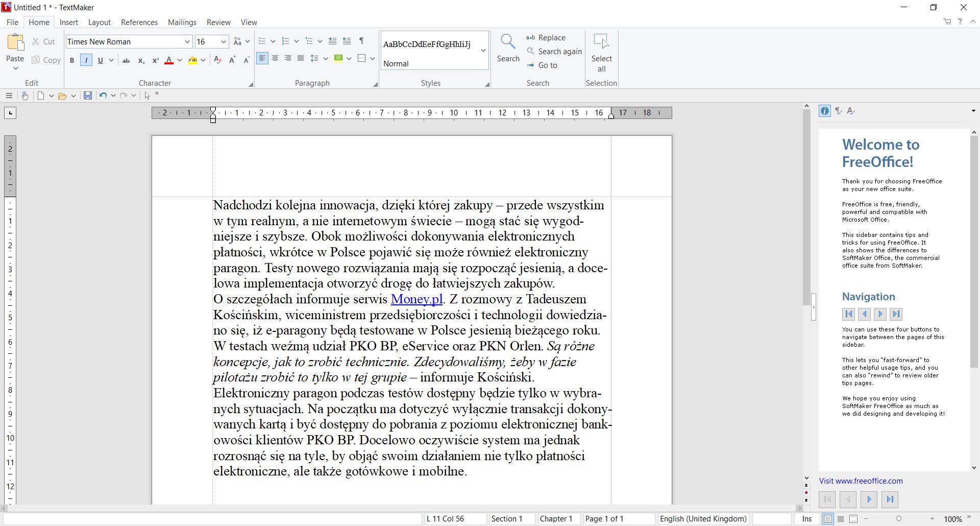980x526 pixels.
Task: Toggle bold formatting
Action: coord(72,60)
